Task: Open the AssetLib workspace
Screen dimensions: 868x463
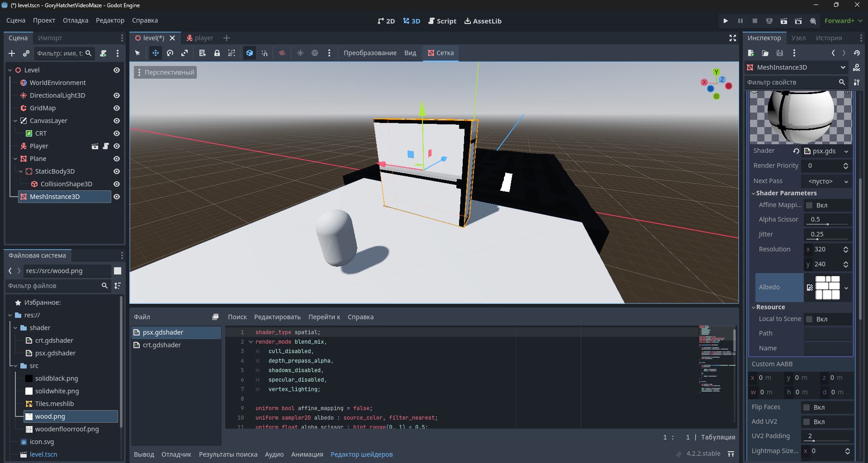Action: (x=482, y=21)
